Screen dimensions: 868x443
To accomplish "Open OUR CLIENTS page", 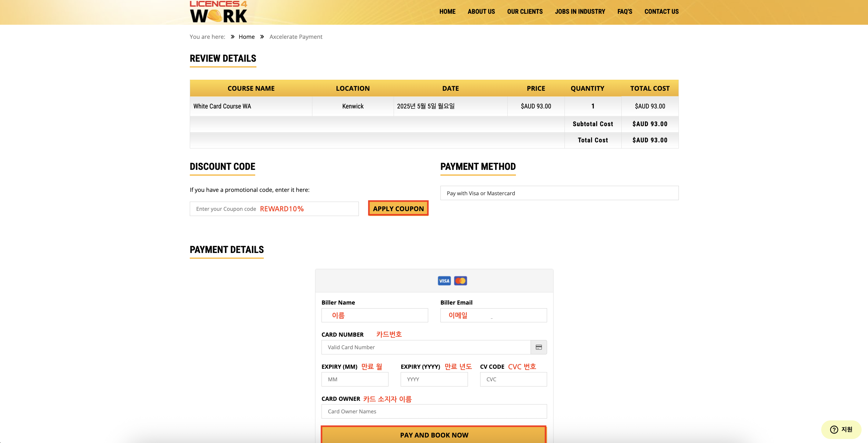I will click(525, 11).
